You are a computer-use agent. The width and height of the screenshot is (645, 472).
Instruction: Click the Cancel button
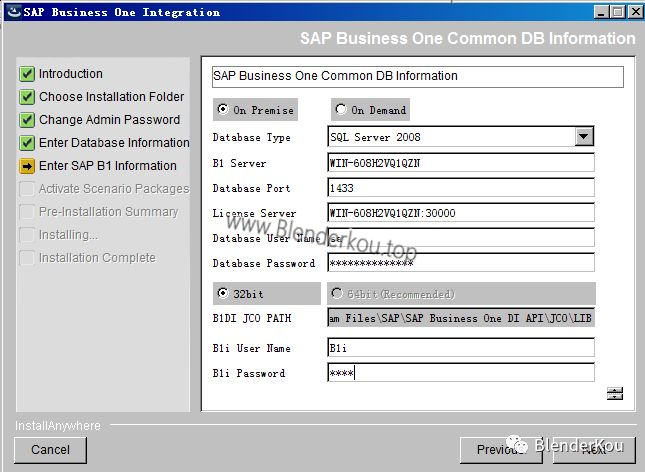coord(50,450)
